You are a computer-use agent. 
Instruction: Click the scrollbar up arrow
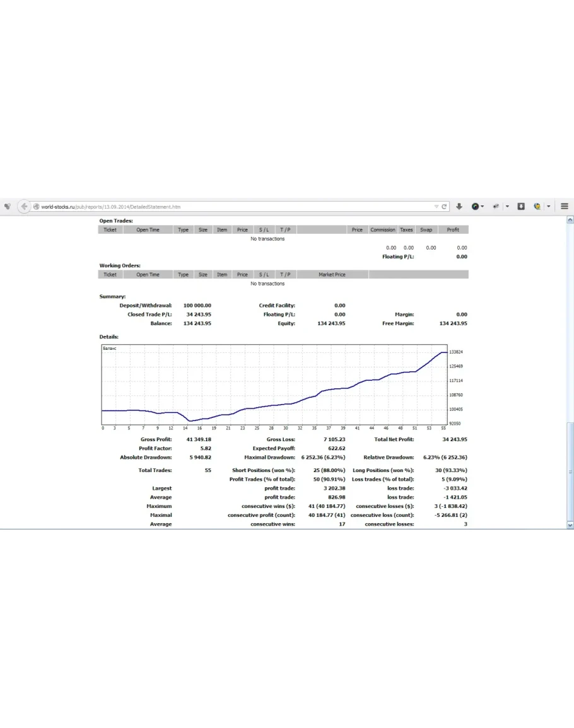[570, 220]
